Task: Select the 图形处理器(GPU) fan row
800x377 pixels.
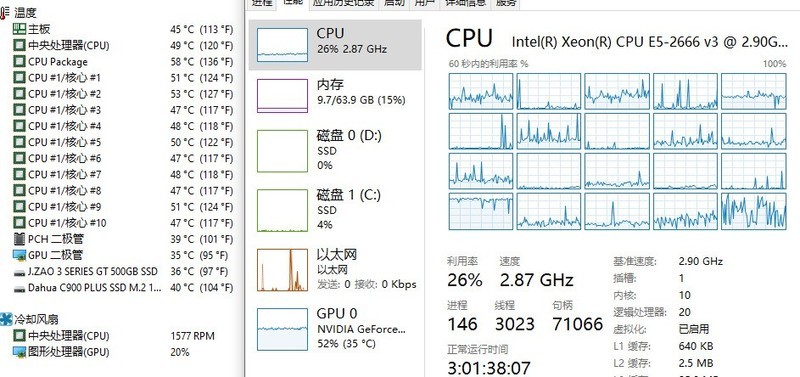Action: click(x=117, y=352)
